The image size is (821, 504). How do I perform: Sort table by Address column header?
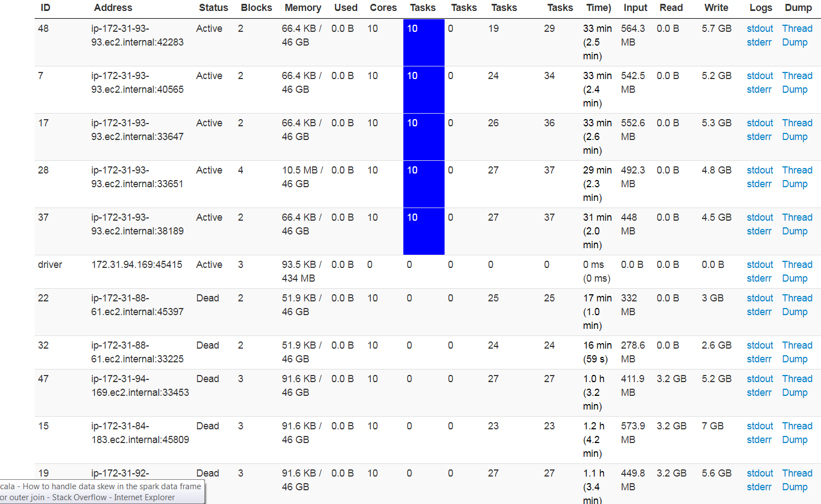(x=113, y=8)
